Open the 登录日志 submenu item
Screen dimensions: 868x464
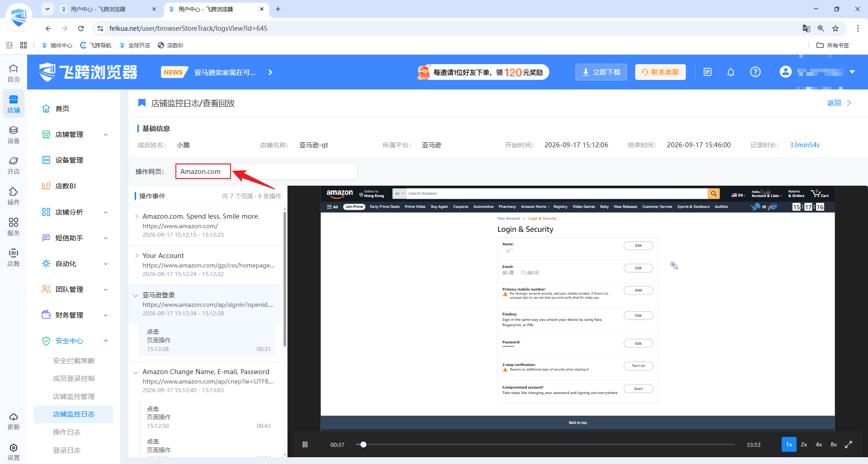[67, 450]
